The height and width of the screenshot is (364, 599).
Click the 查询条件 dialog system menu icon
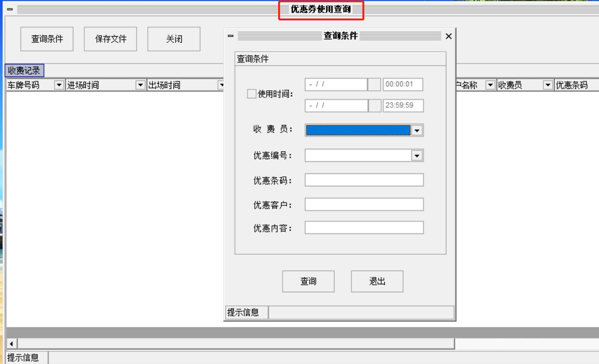[x=231, y=36]
